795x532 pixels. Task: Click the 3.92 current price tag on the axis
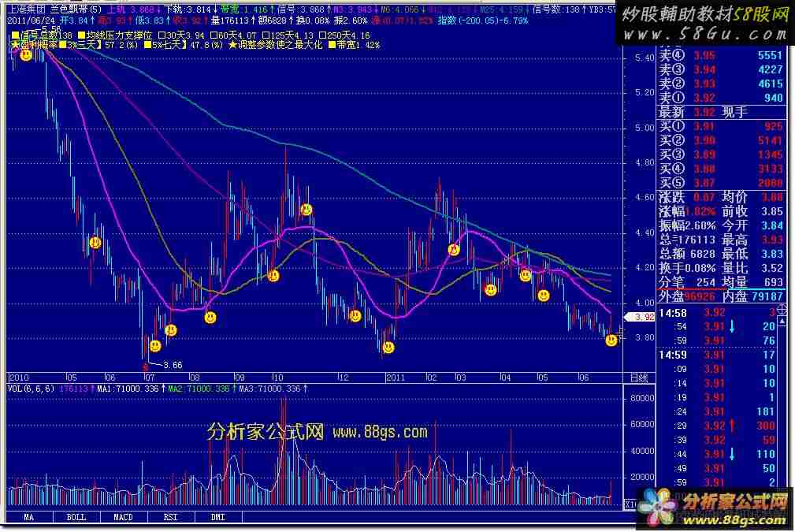[x=640, y=317]
